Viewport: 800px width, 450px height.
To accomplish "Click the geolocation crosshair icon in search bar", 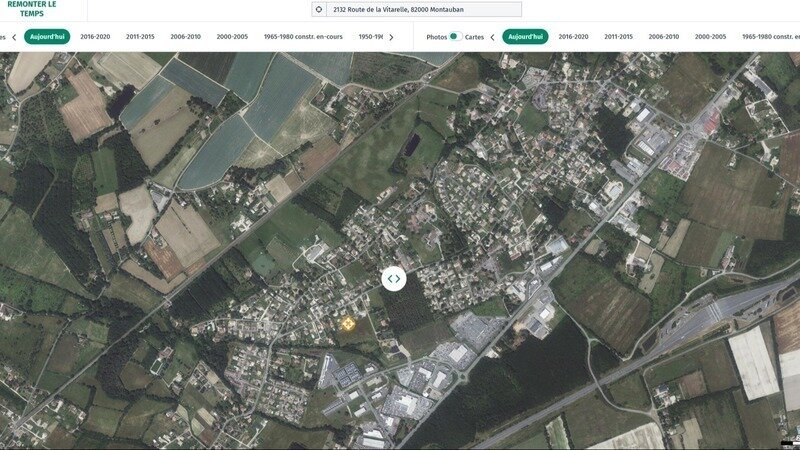I will click(319, 9).
